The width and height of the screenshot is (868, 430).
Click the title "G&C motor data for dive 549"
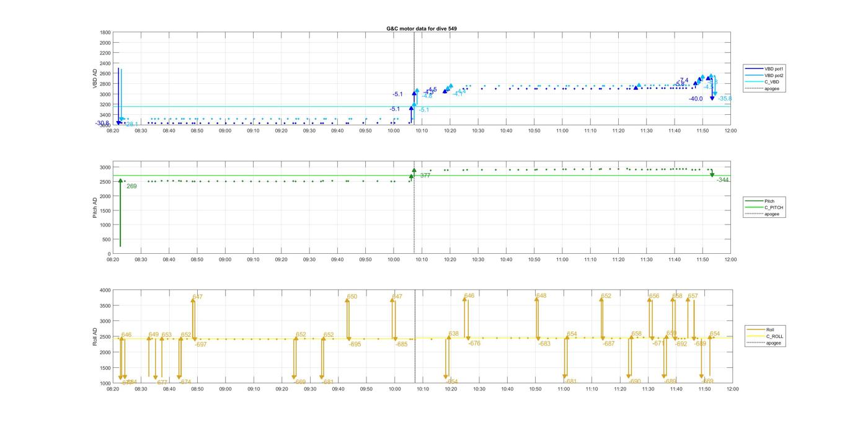point(422,29)
